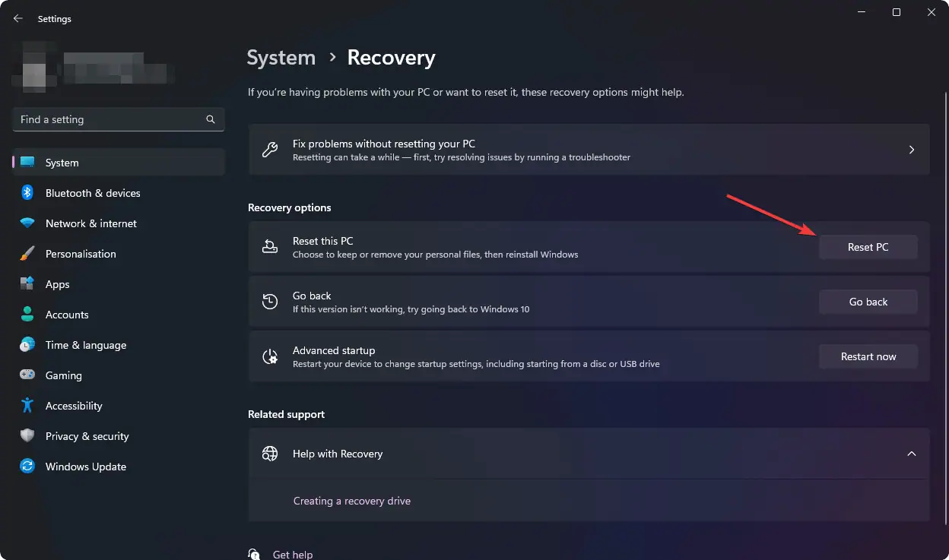Image resolution: width=949 pixels, height=560 pixels.
Task: Click the Personalisation paintbrush icon
Action: coord(27,254)
